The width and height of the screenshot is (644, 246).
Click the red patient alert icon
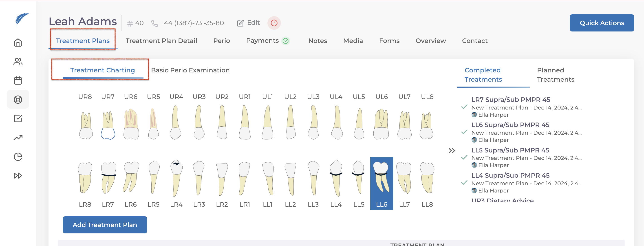click(x=274, y=23)
